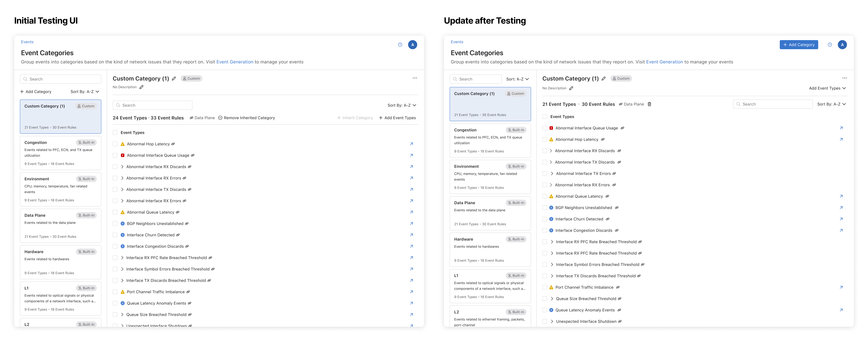Select Hardware category card, Update after Testing
868x341 pixels.
[490, 249]
